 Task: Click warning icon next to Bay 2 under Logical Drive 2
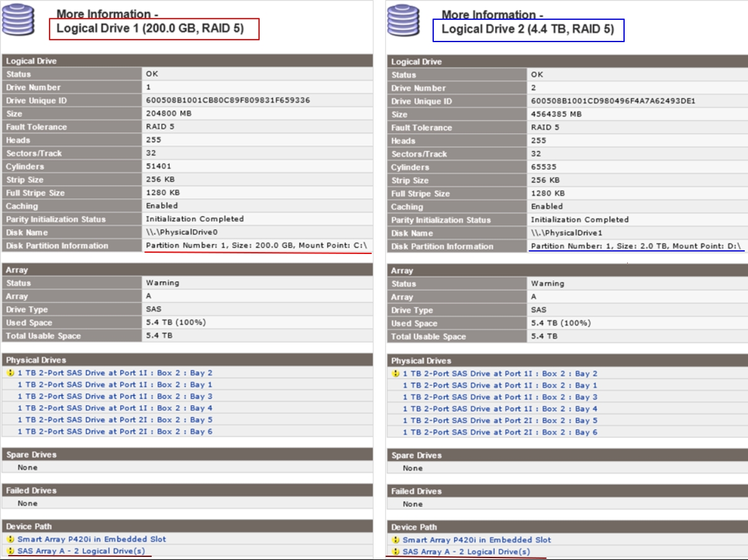pos(396,374)
